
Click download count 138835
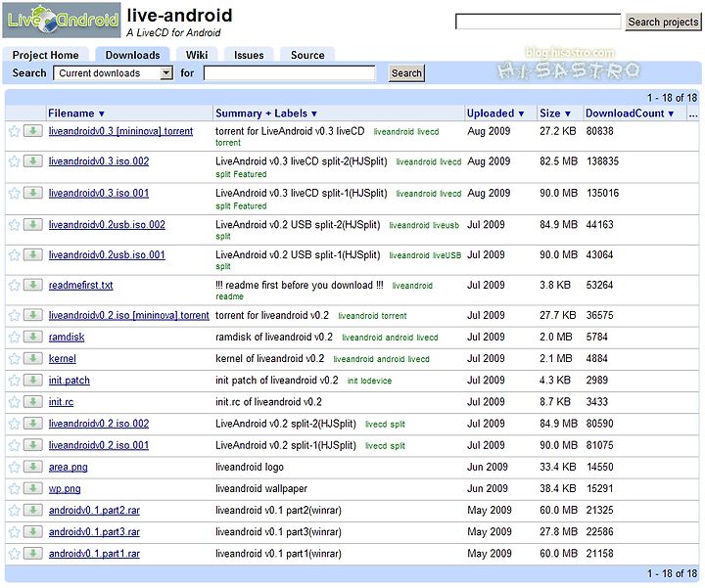tap(603, 160)
